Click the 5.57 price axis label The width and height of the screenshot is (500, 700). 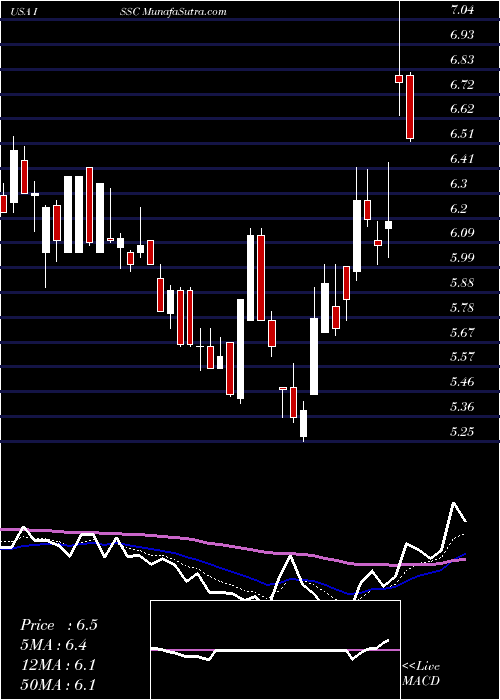pos(462,357)
